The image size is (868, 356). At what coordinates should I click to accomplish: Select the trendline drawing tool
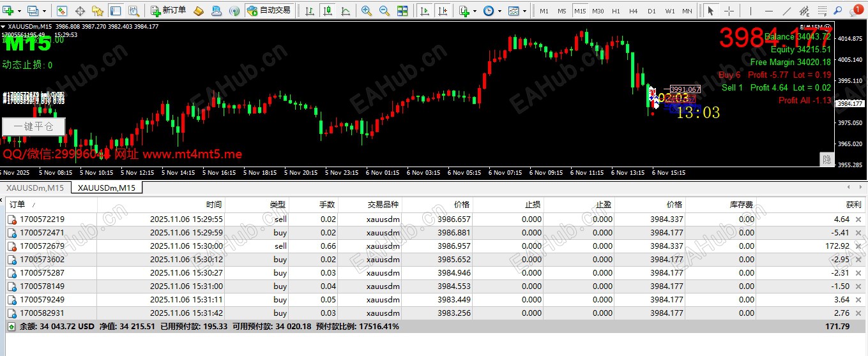point(787,11)
